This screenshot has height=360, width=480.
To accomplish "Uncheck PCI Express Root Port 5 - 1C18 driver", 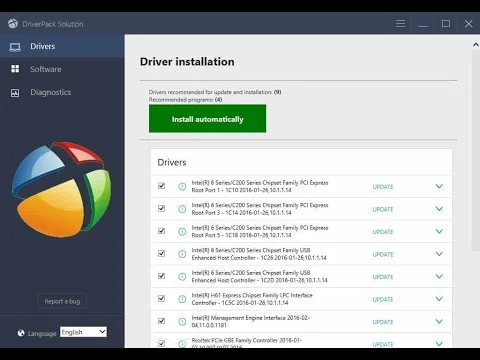I will point(161,231).
